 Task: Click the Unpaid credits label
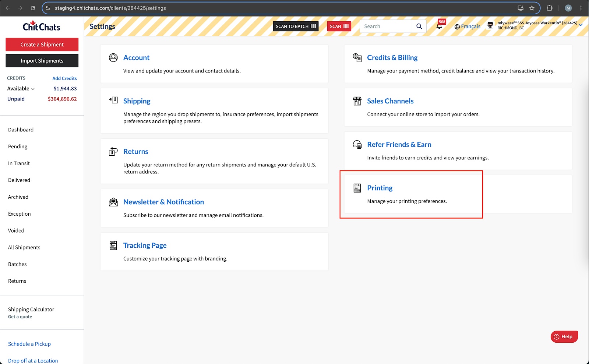point(16,99)
